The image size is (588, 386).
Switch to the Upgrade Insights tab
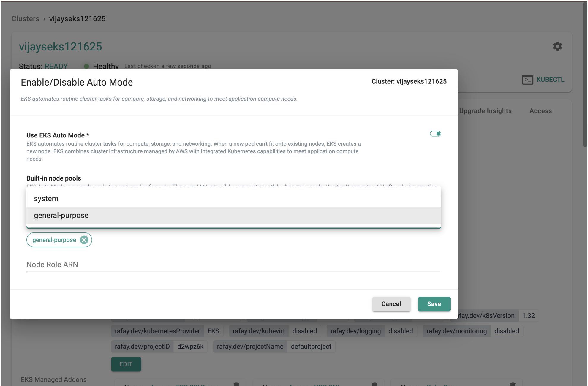pyautogui.click(x=485, y=111)
